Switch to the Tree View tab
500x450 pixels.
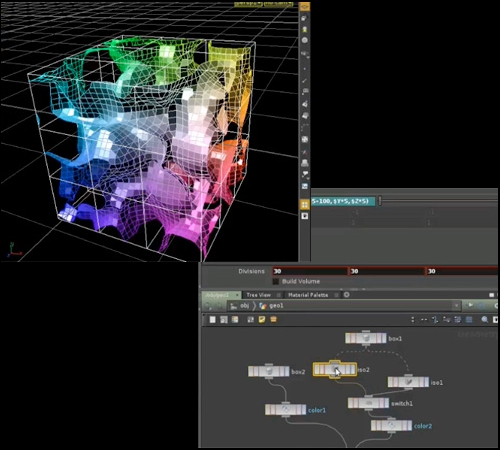pyautogui.click(x=258, y=295)
